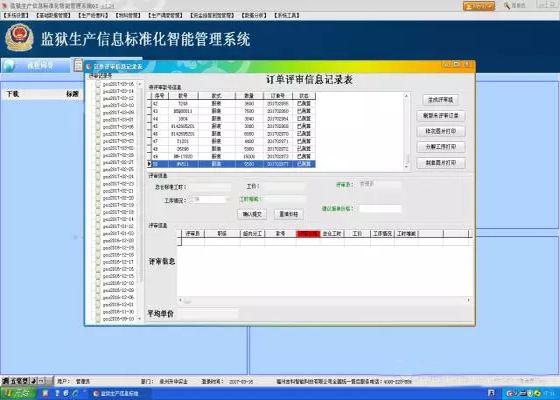This screenshot has height=400, width=560.
Task: Click the 生成评审组 button
Action: [x=440, y=100]
